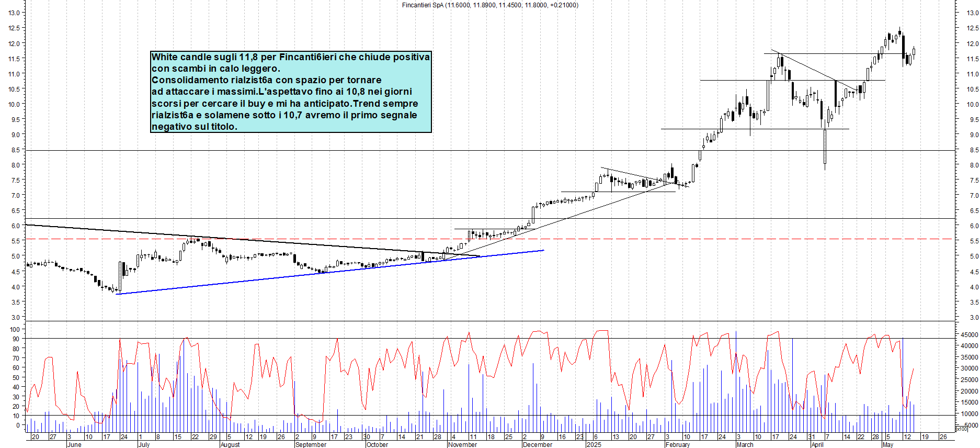The height and width of the screenshot is (448, 980).
Task: Click the x100 volume multiplier label
Action: tap(962, 429)
